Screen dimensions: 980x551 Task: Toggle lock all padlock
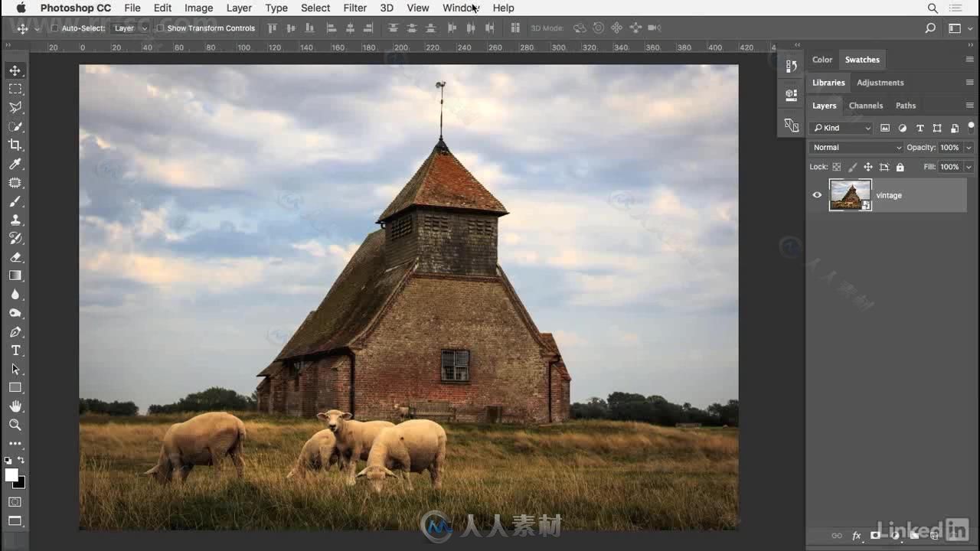[x=900, y=167]
